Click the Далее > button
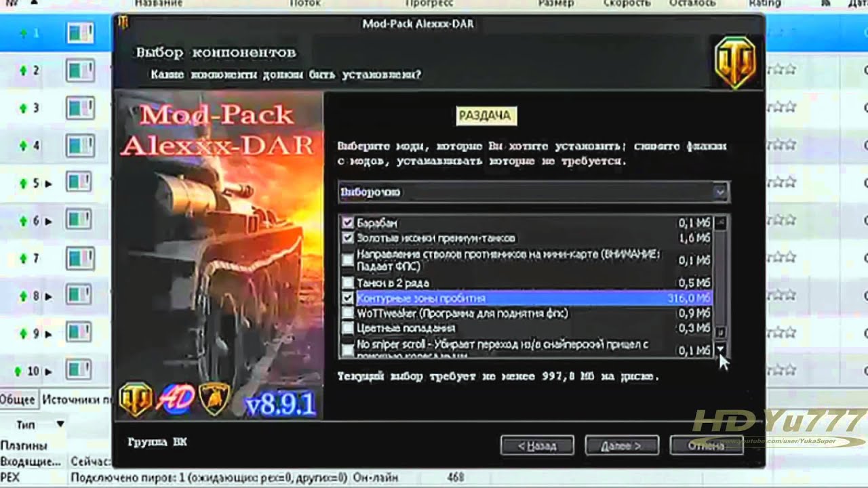Screen dimensions: 868x488 point(621,446)
